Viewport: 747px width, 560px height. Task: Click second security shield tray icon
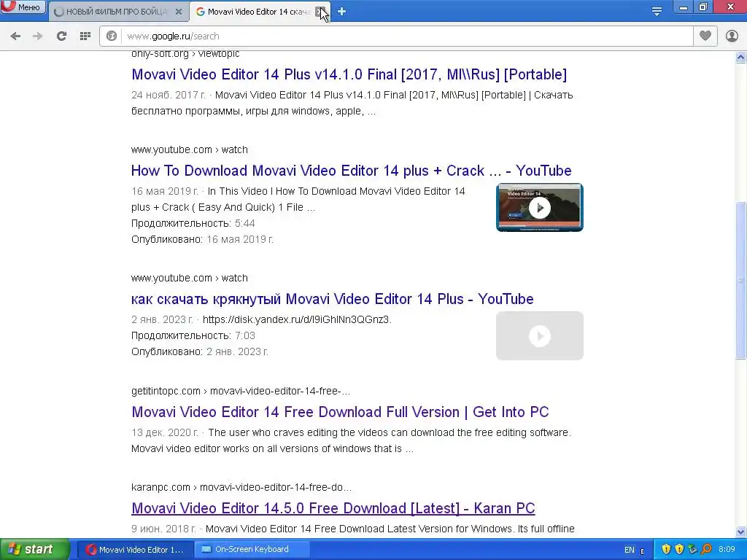[x=679, y=550]
